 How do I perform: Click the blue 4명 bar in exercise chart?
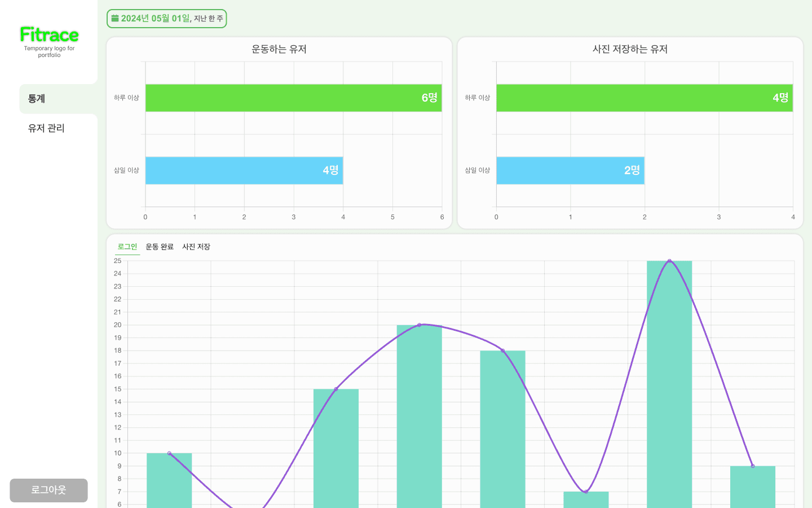[244, 170]
